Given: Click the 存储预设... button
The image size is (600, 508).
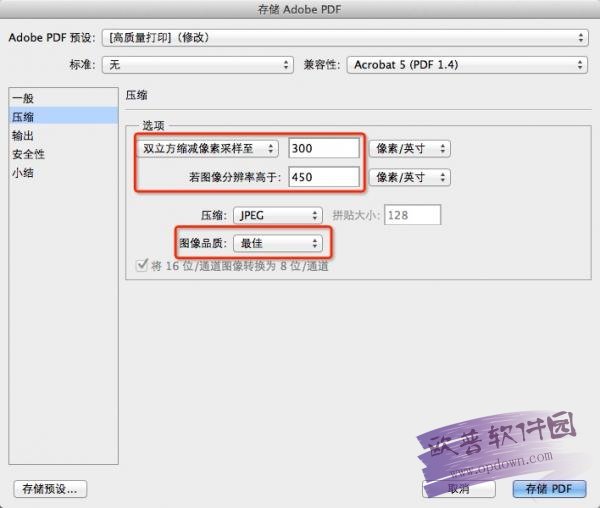Looking at the screenshot, I should pos(50,489).
